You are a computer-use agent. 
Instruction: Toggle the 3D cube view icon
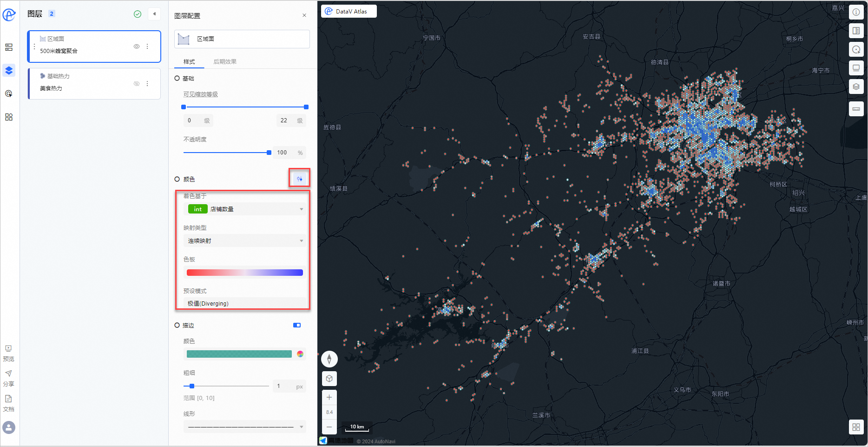coord(329,379)
